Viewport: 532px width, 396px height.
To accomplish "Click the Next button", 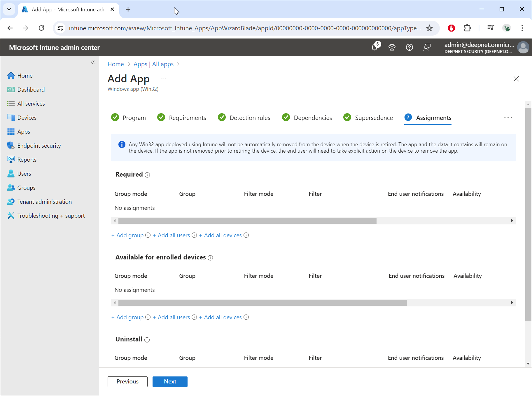I will (170, 381).
